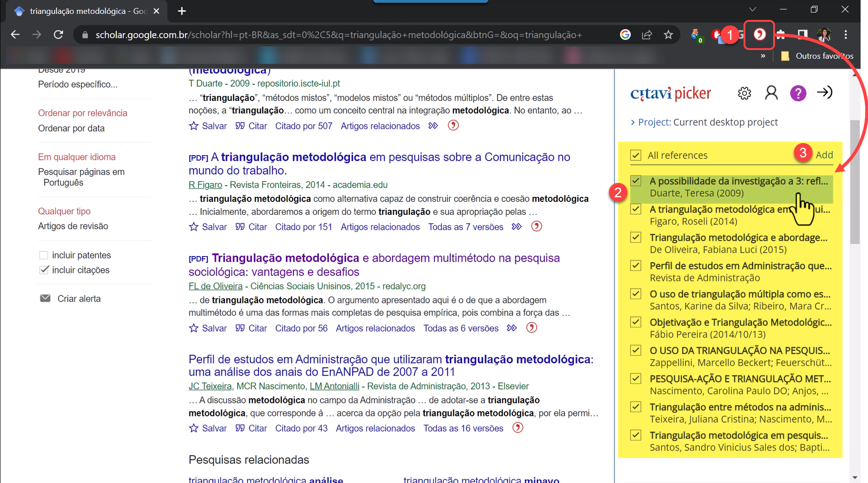Select Ordenar por data
868x483 pixels.
click(71, 128)
